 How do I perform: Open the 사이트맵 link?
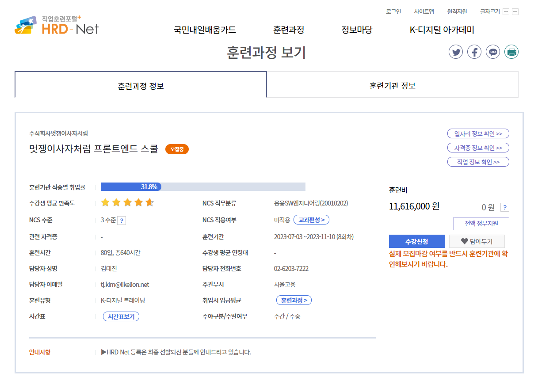pos(424,11)
